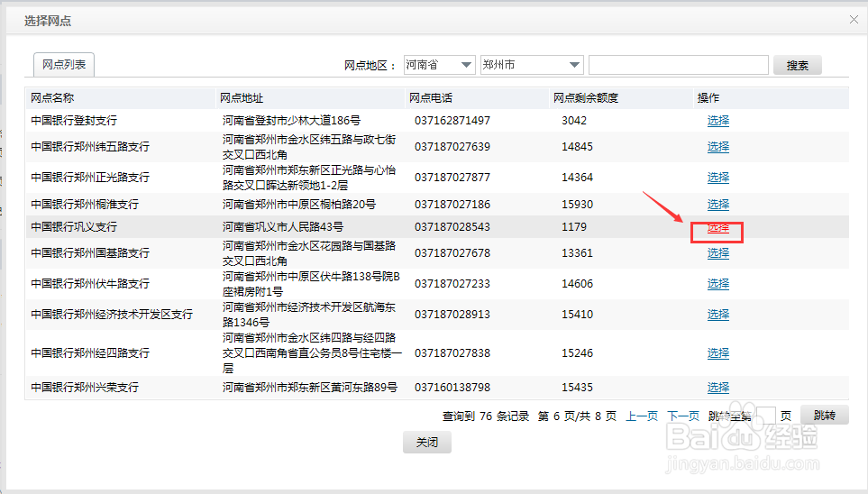The image size is (868, 494).
Task: Click remaining quota value 15246
Action: tap(578, 352)
